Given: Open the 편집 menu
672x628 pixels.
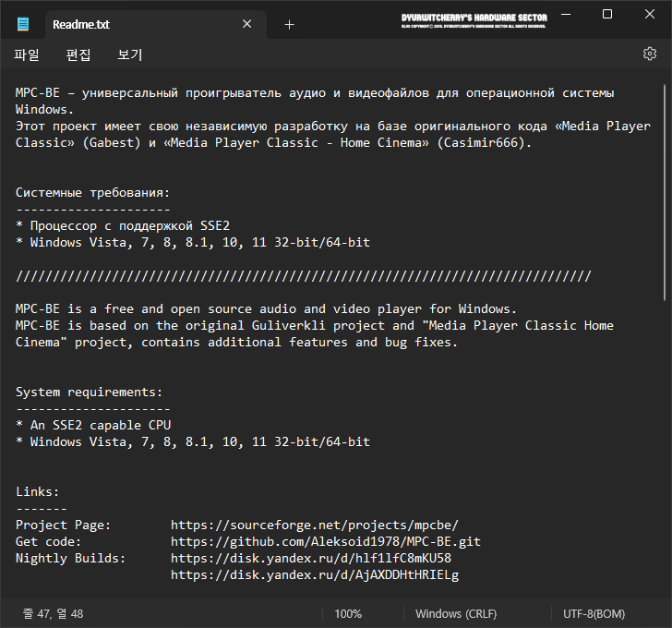Looking at the screenshot, I should (78, 54).
